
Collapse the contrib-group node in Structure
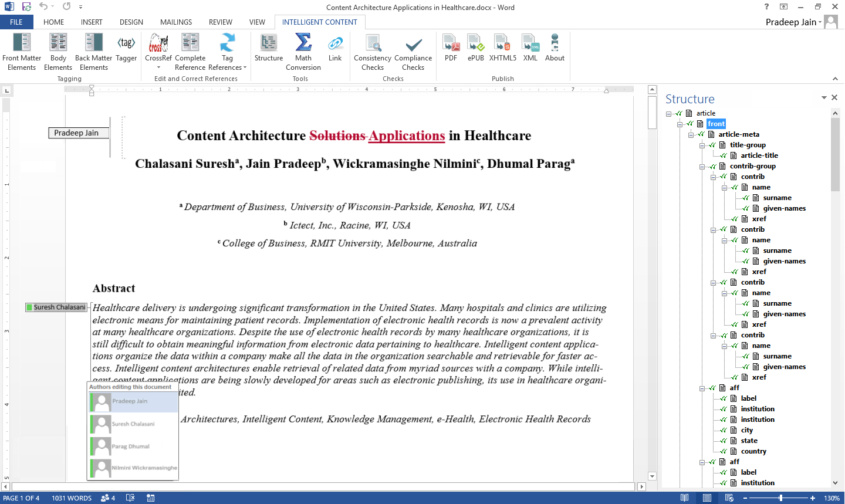[702, 167]
